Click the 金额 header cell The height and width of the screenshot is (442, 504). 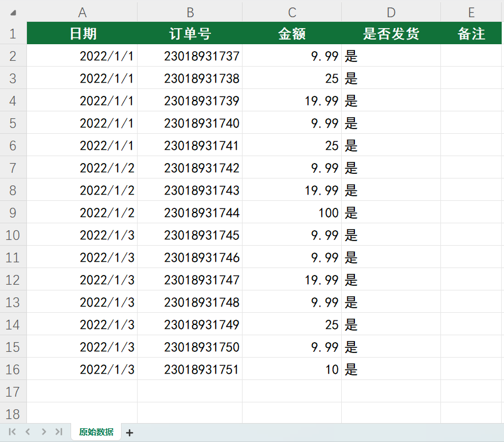292,33
